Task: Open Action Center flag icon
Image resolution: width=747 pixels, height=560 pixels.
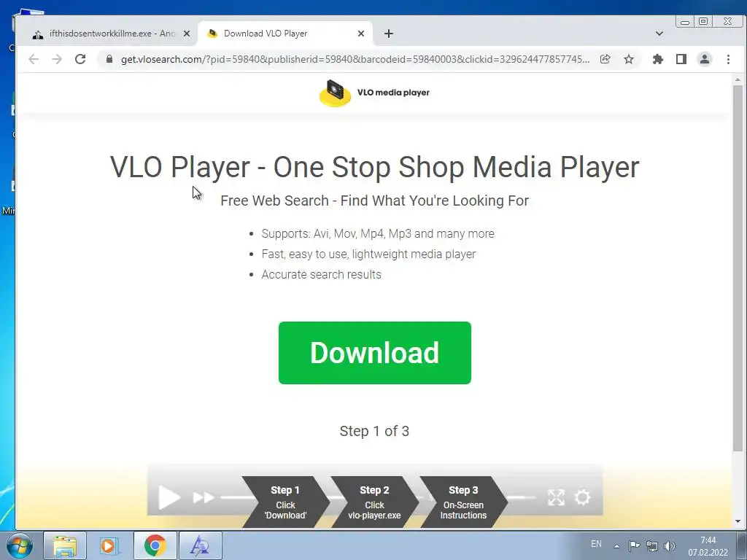Action: point(634,546)
